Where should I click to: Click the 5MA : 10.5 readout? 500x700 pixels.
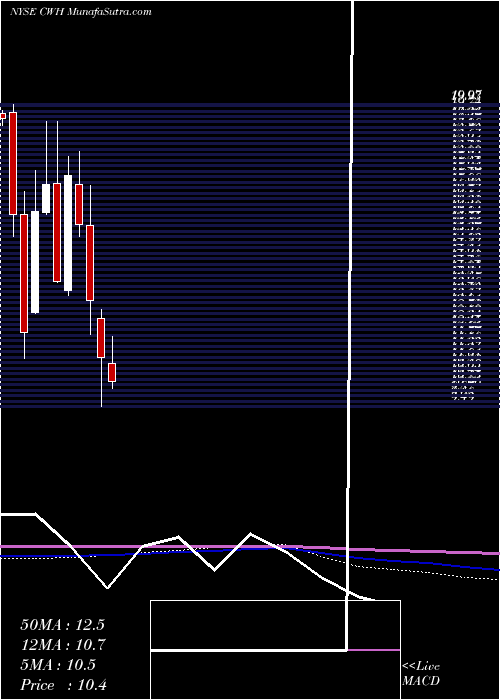(x=58, y=665)
